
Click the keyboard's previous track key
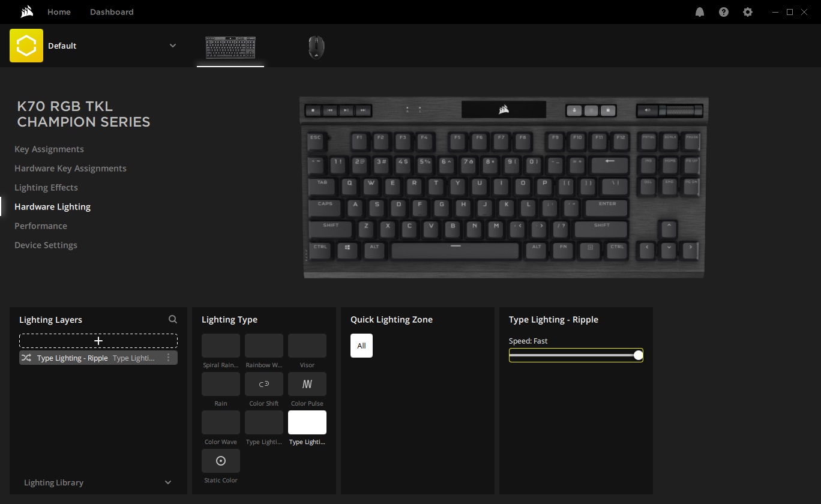point(329,110)
